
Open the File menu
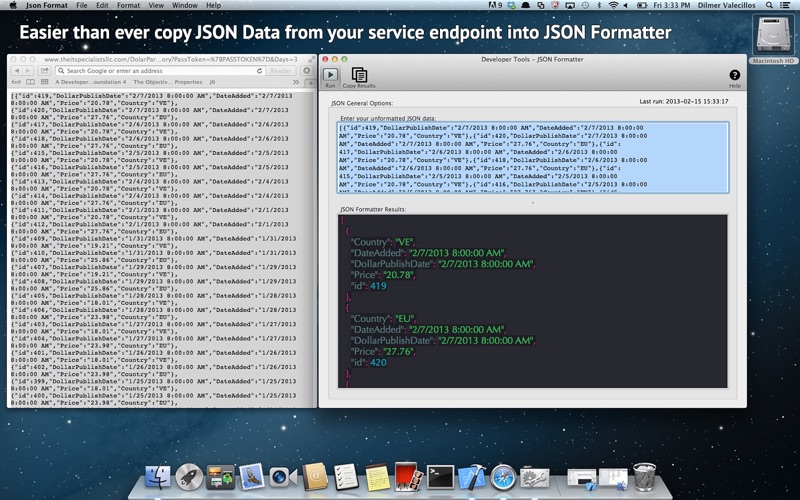point(82,5)
